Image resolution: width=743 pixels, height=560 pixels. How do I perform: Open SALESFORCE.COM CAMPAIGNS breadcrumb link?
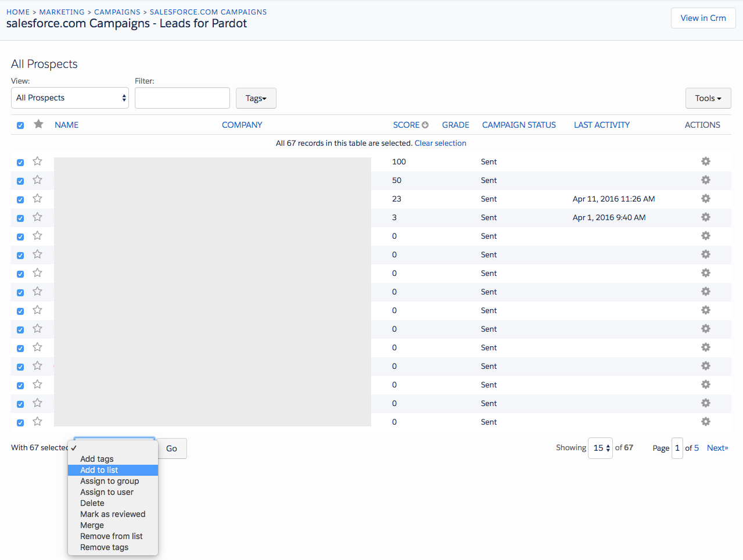[x=208, y=12]
